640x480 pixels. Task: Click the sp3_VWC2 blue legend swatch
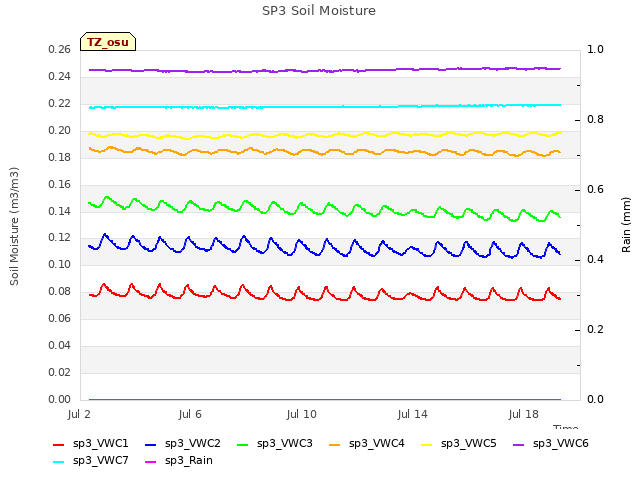(151, 444)
